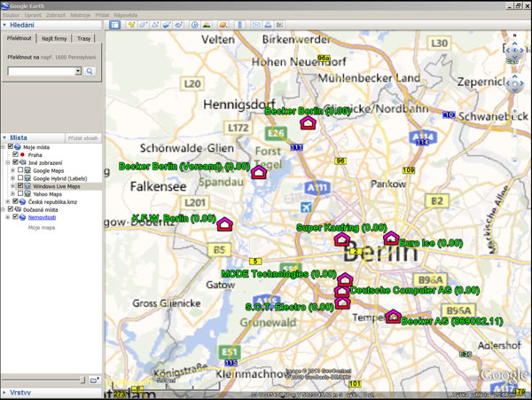Uncheck the Praha placemark checkbox
This screenshot has height=400, width=532.
pos(15,154)
